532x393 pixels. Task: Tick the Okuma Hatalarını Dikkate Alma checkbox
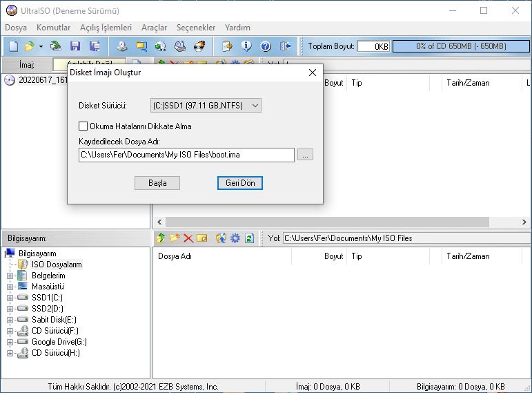(83, 126)
